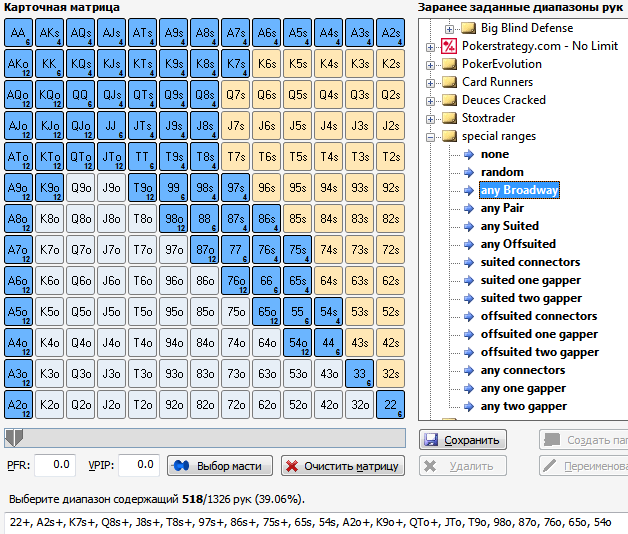Toggle the AA hand cell
The height and width of the screenshot is (534, 628).
18,32
